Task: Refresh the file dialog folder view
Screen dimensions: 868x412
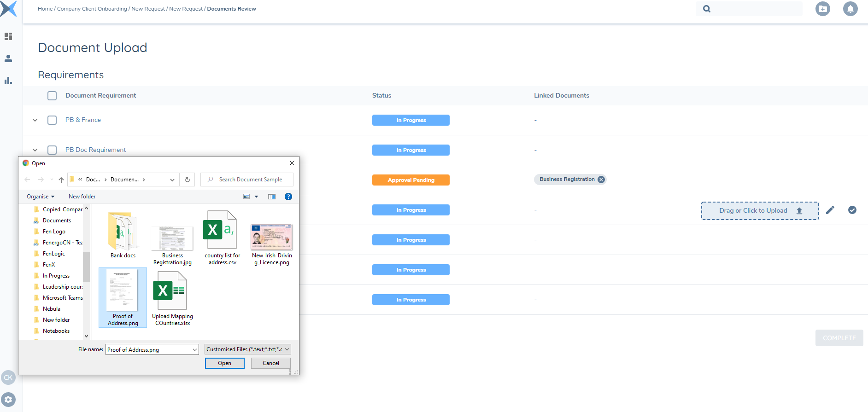Action: coord(188,180)
